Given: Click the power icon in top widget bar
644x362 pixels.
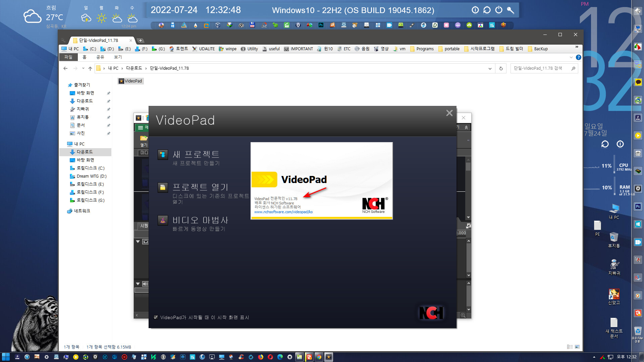Looking at the screenshot, I should (499, 10).
